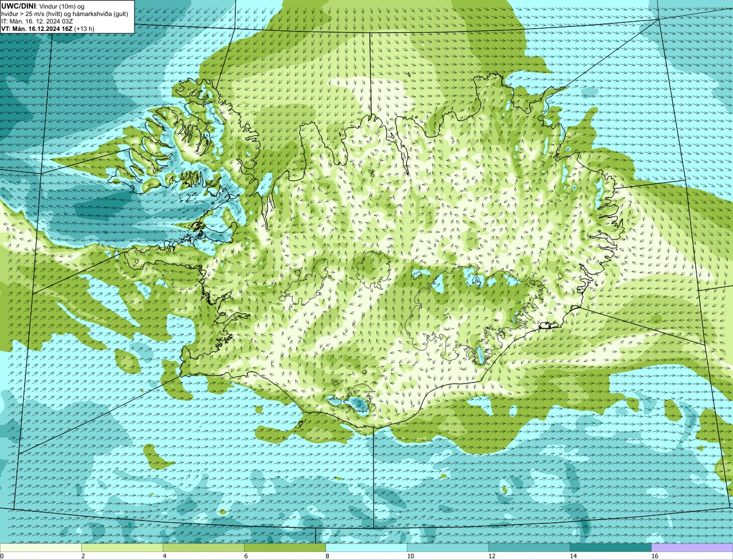Image resolution: width=733 pixels, height=560 pixels.
Task: Click the lavender legend swatch above 16
Action: (x=692, y=548)
